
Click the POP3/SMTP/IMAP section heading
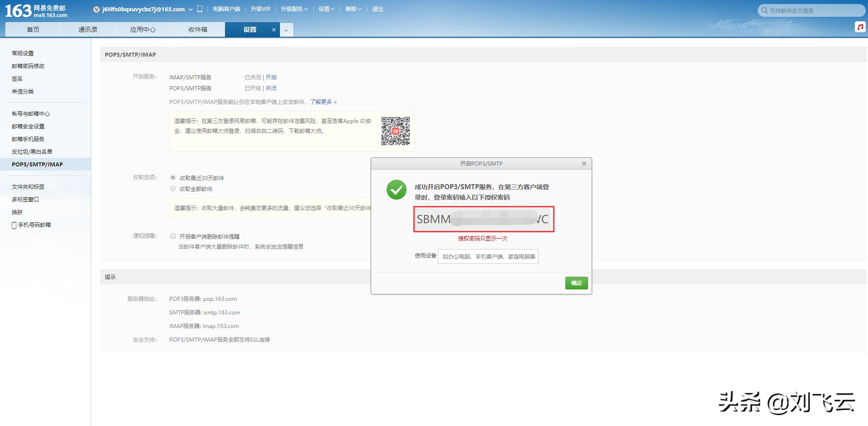(130, 55)
